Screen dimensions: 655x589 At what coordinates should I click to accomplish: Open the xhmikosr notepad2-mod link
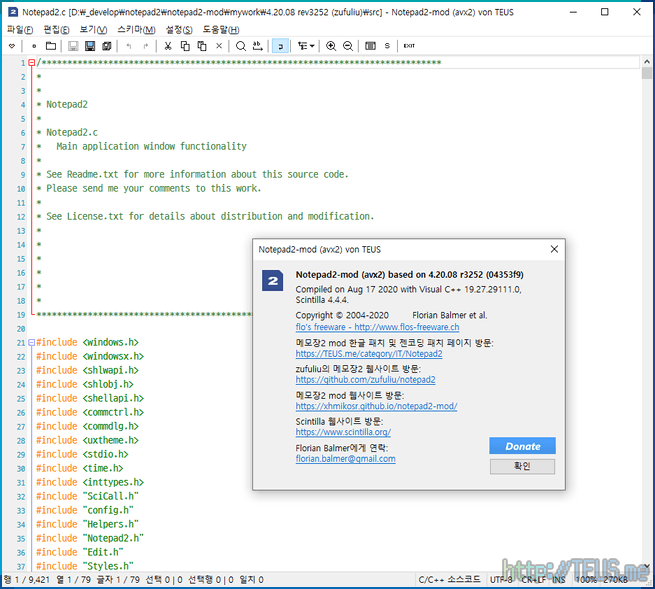(x=376, y=406)
